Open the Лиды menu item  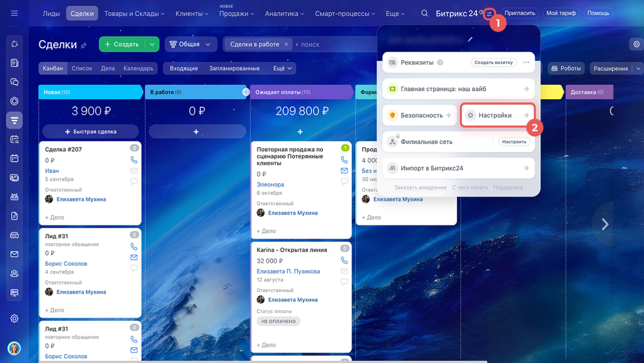point(52,14)
